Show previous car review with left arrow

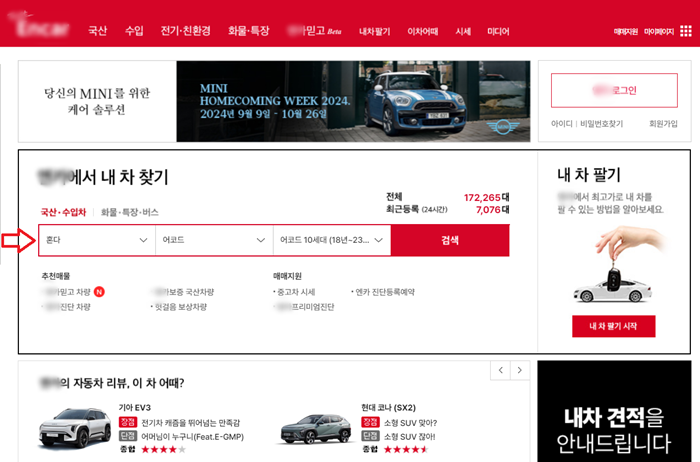(500, 370)
